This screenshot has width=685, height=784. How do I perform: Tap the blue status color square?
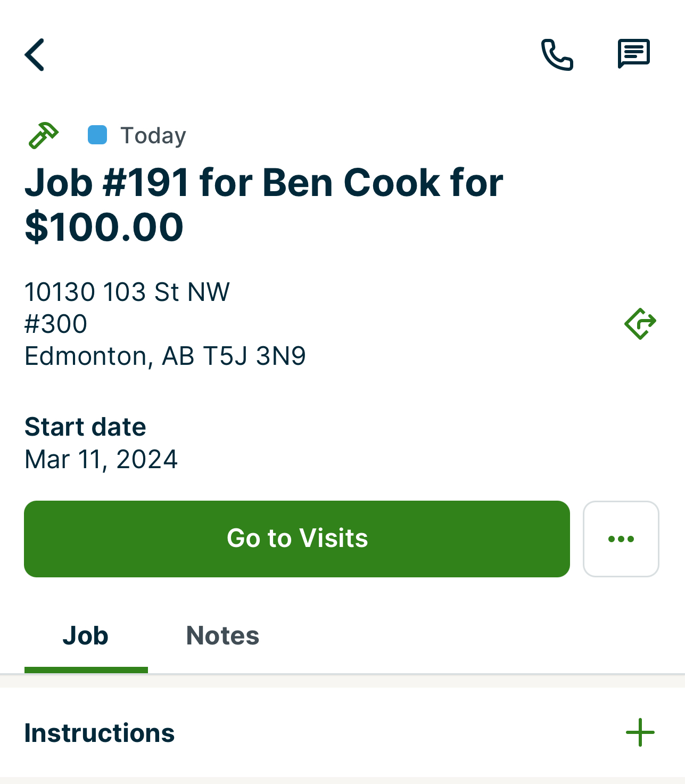[97, 135]
